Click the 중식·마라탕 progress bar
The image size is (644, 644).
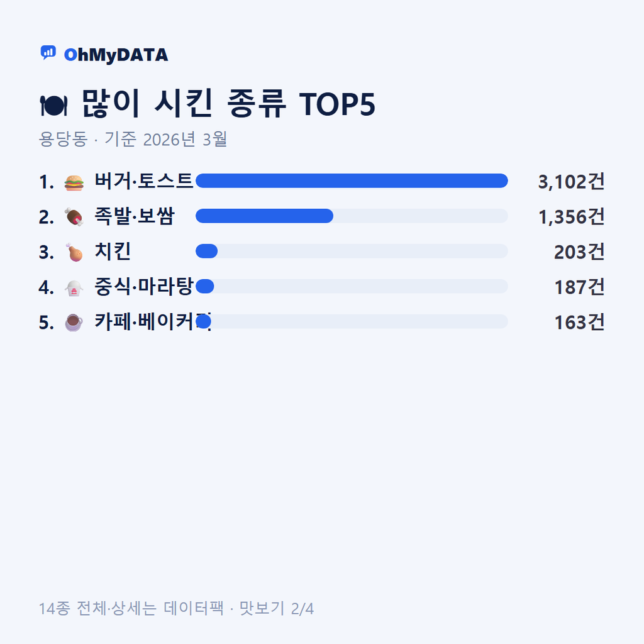[x=352, y=286]
